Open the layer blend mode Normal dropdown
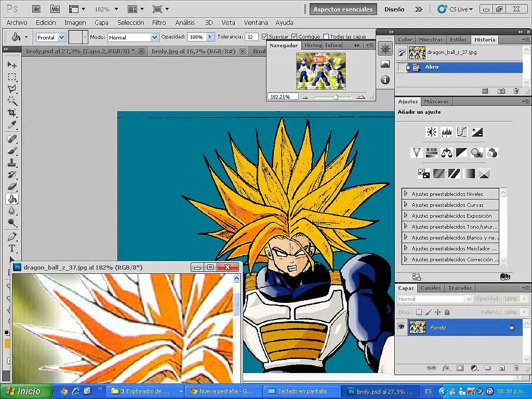Screen dimensions: 532x399 pos(469,299)
